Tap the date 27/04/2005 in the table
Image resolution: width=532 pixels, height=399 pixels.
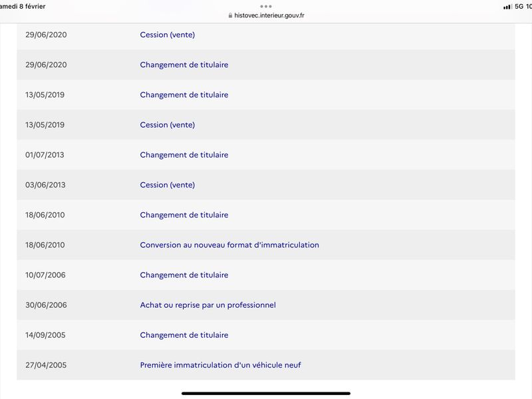click(46, 365)
